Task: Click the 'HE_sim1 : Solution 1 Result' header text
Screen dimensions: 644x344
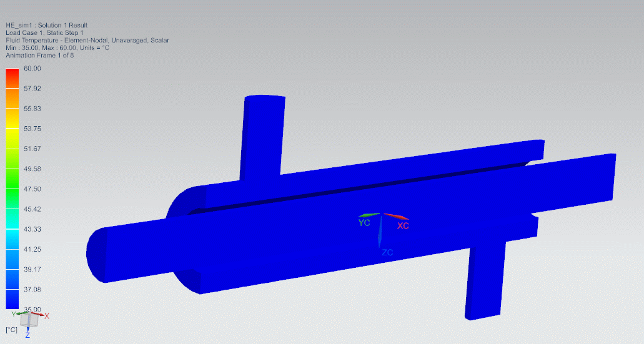Action: [x=46, y=25]
